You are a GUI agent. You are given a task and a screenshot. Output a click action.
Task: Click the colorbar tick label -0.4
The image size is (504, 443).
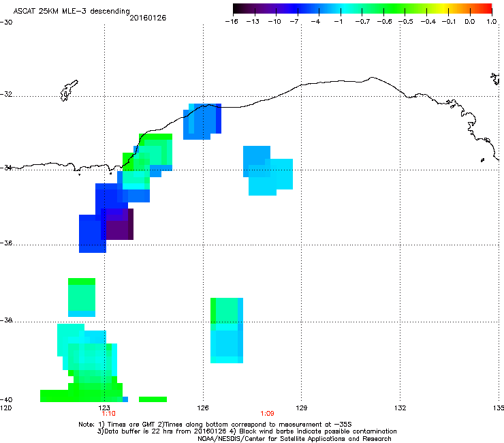[428, 22]
